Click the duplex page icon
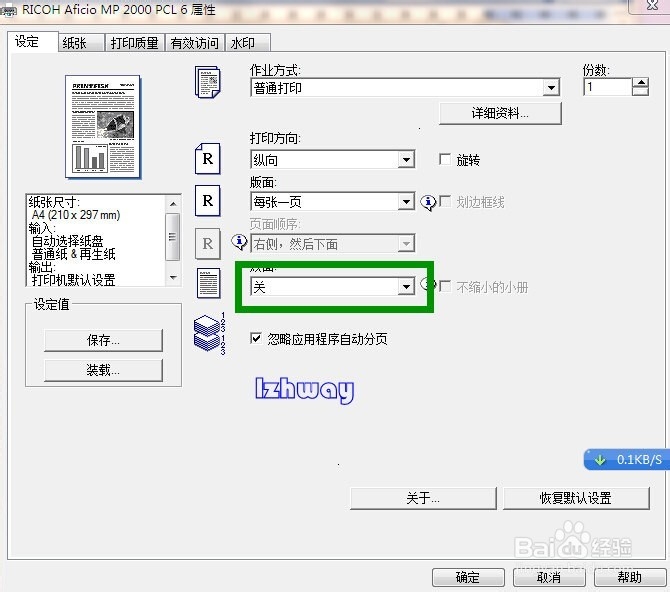 (209, 283)
